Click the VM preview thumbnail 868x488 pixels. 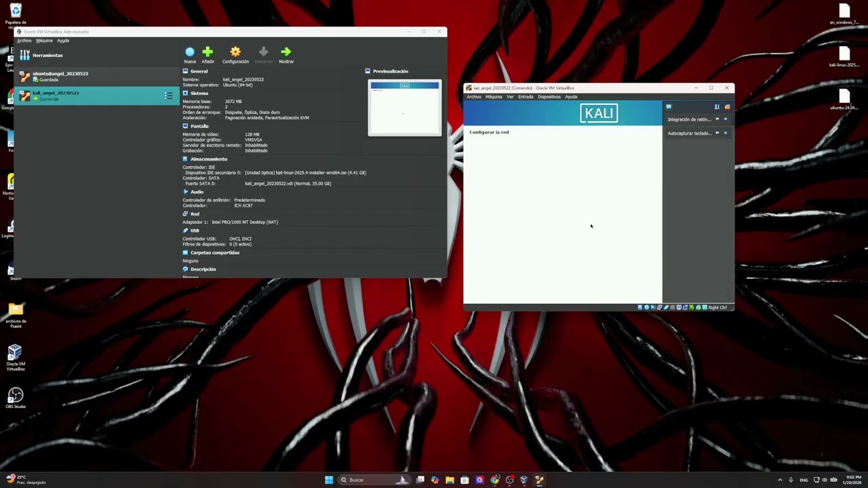coord(405,108)
